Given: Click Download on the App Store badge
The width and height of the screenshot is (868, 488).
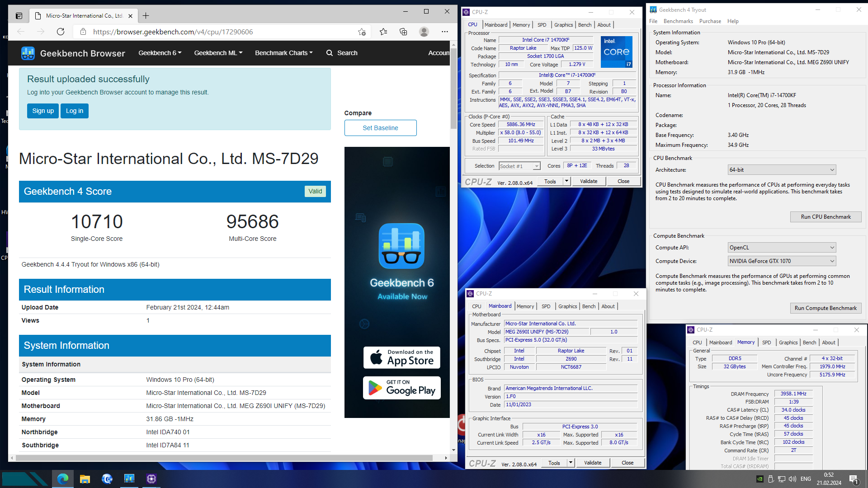Looking at the screenshot, I should pyautogui.click(x=401, y=357).
